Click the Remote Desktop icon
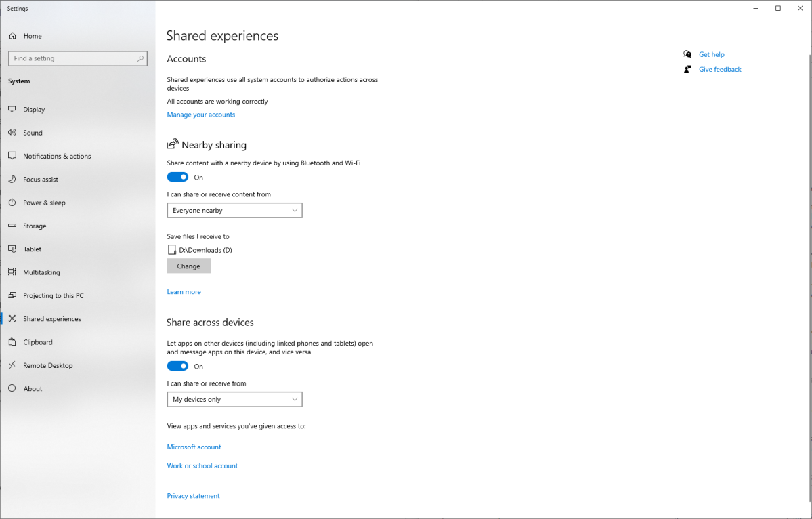The image size is (812, 519). pos(12,366)
